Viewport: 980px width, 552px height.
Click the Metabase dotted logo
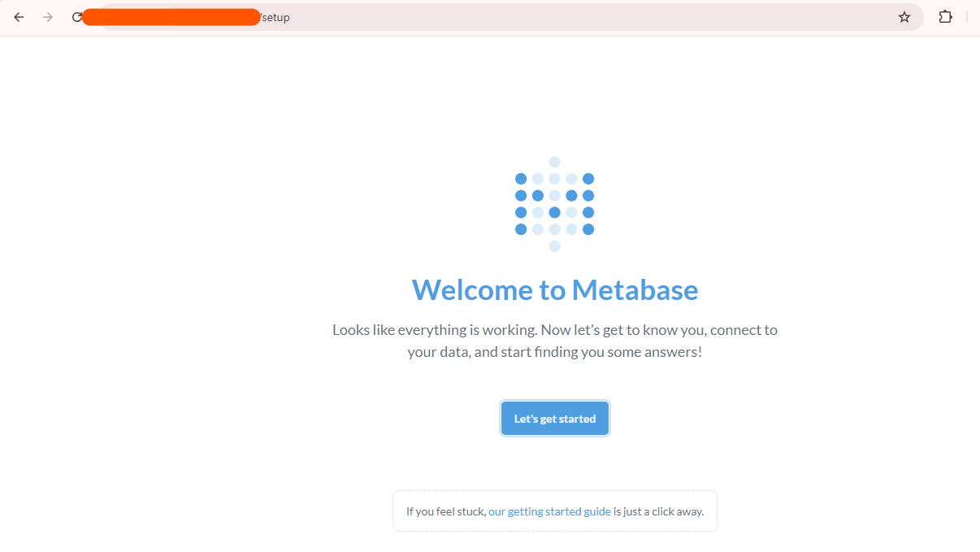(555, 204)
